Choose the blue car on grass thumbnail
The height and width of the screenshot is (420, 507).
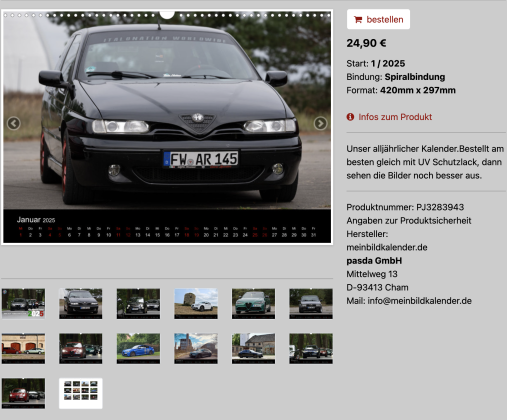[138, 348]
